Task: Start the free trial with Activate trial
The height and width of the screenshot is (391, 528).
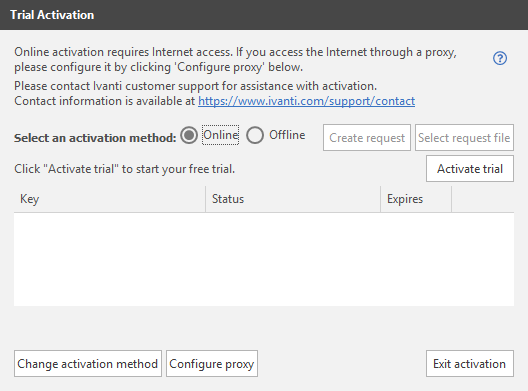Action: [x=470, y=168]
